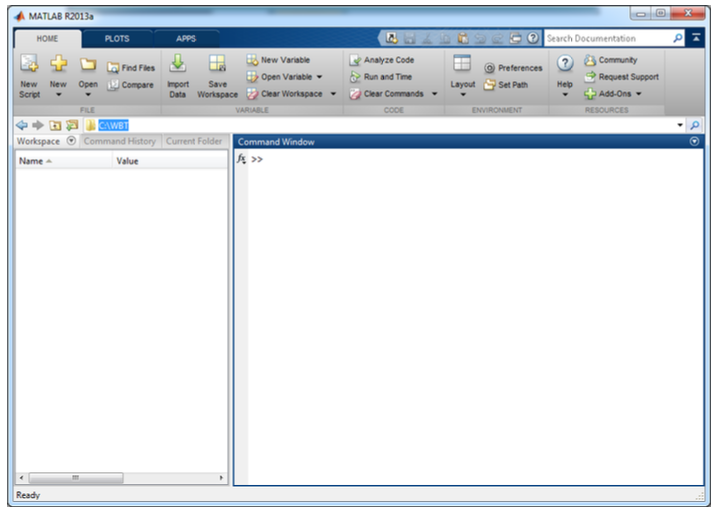Screen dimensions: 718x515
Task: Minimize the toolstrip with top-right arrow
Action: click(696, 38)
